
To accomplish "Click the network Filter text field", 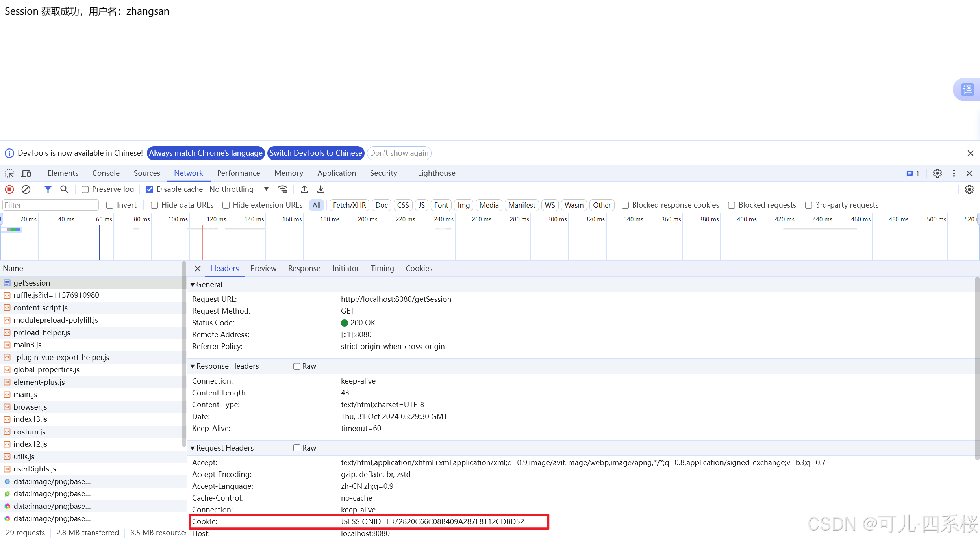I will pos(50,205).
